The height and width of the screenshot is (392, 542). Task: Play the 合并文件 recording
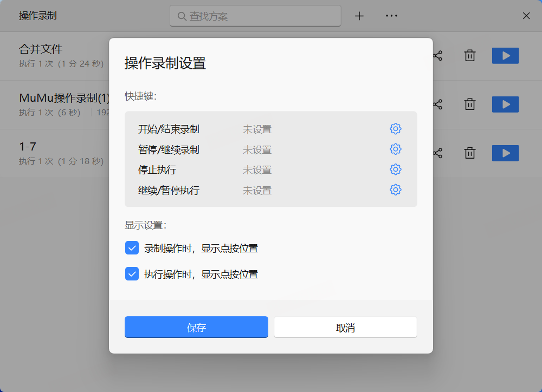[505, 56]
